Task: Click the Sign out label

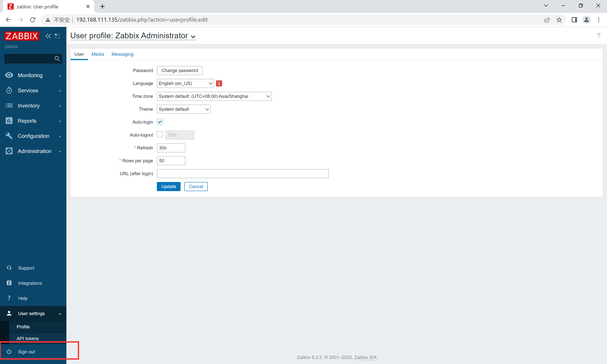Action: point(27,352)
